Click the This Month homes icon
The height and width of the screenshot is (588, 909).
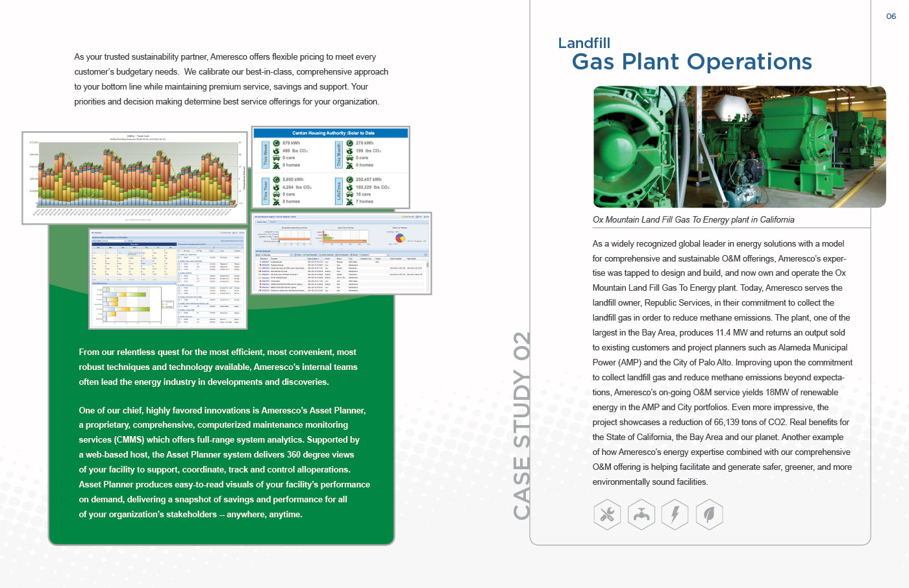(x=350, y=165)
